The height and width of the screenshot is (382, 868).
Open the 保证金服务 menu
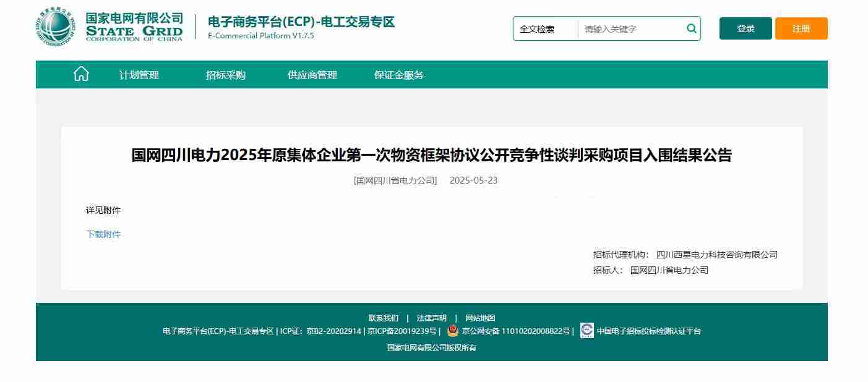click(x=399, y=75)
